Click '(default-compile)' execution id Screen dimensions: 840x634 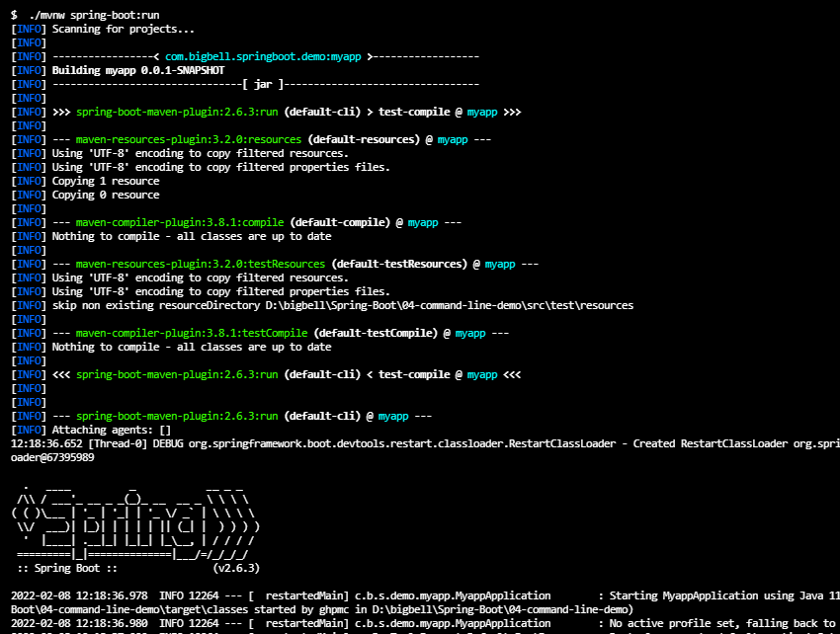click(340, 223)
